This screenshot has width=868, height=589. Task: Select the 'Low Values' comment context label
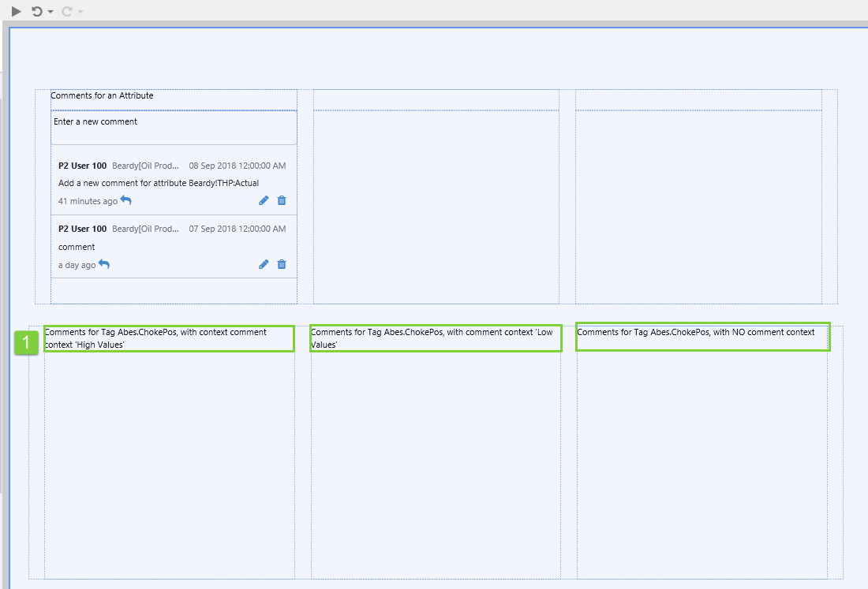(435, 338)
